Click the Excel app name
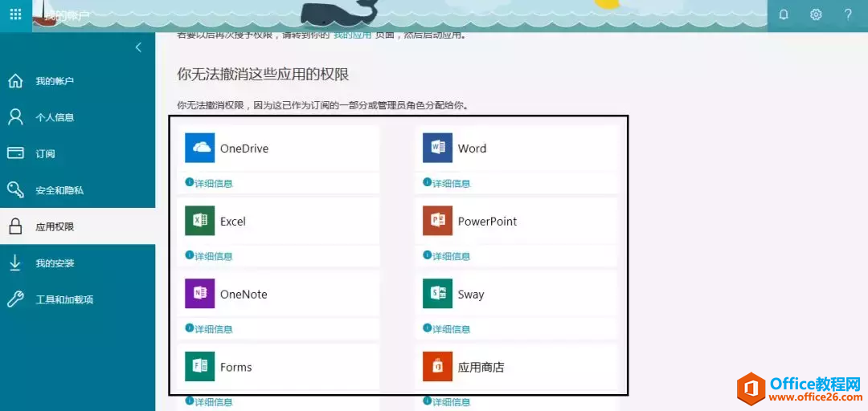The image size is (868, 411). pyautogui.click(x=233, y=222)
